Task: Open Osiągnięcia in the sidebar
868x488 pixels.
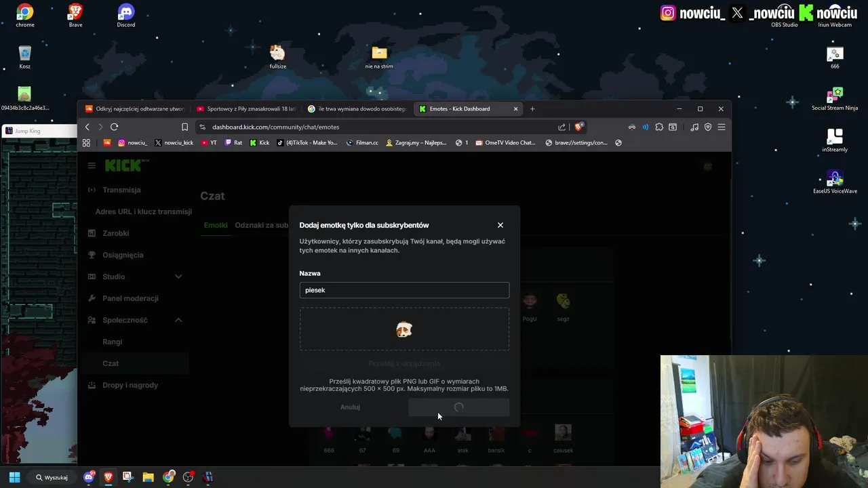Action: tap(123, 255)
